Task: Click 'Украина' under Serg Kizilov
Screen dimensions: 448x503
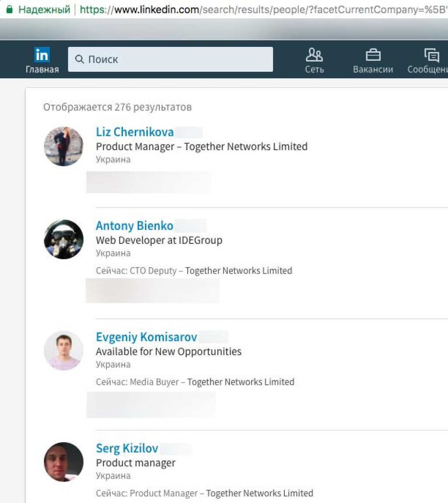Action: click(x=113, y=476)
